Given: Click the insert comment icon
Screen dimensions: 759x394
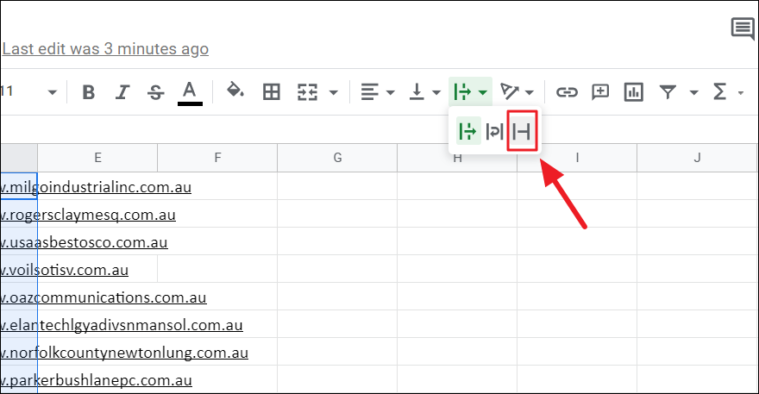Looking at the screenshot, I should [x=600, y=91].
